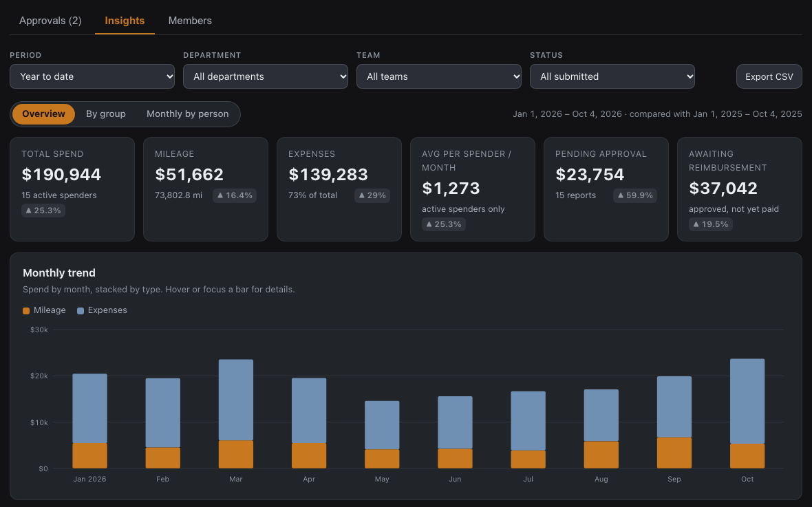Screen dimensions: 812x507
Task: Click the 16.4% change badge on Mileage
Action: pos(235,195)
